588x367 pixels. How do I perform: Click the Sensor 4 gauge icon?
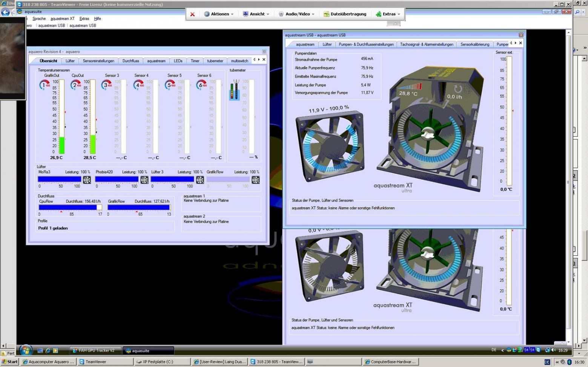coord(138,85)
